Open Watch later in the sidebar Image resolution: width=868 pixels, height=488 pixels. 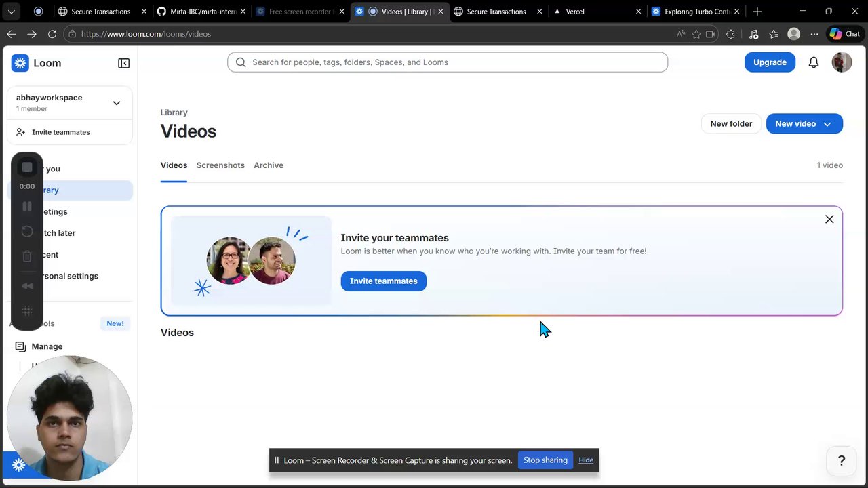click(70, 233)
